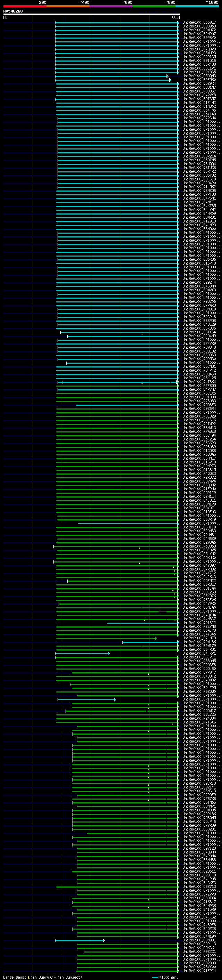Select hit label UniRef100_C0PIG5
Image resolution: width=222 pixels, height=980 pixels.
(199, 57)
